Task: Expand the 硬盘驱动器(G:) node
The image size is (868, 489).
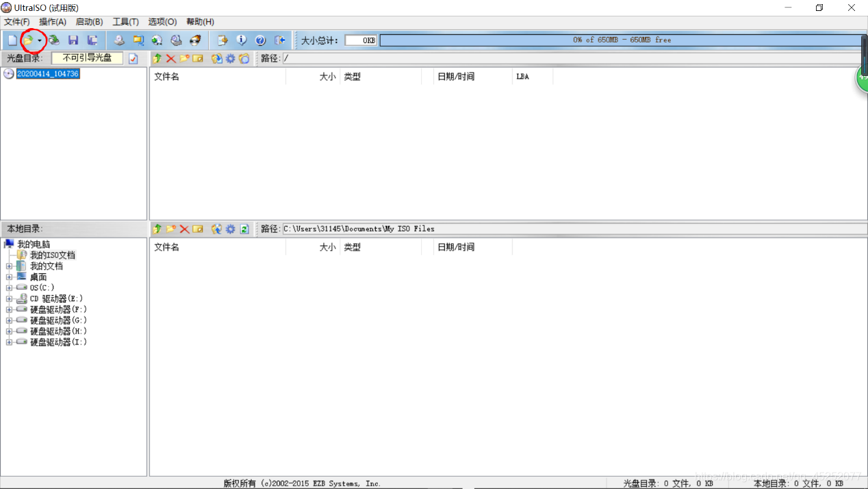Action: pos(9,321)
